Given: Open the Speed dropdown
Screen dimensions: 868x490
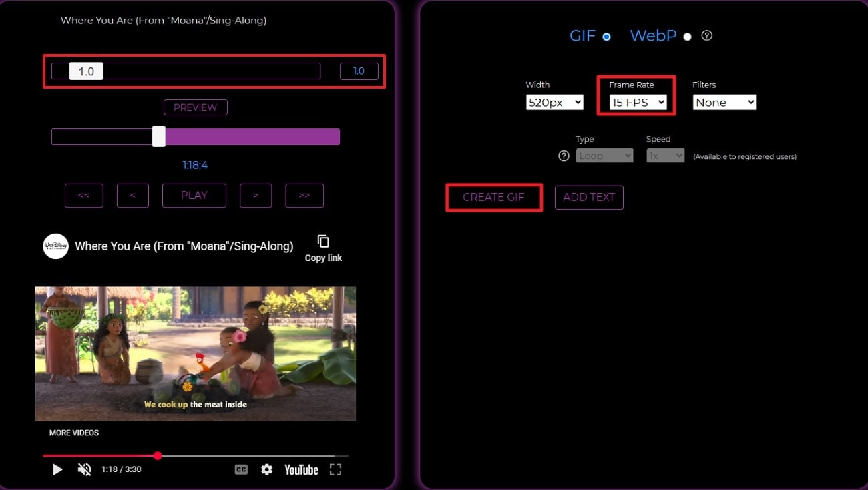Looking at the screenshot, I should tap(666, 156).
